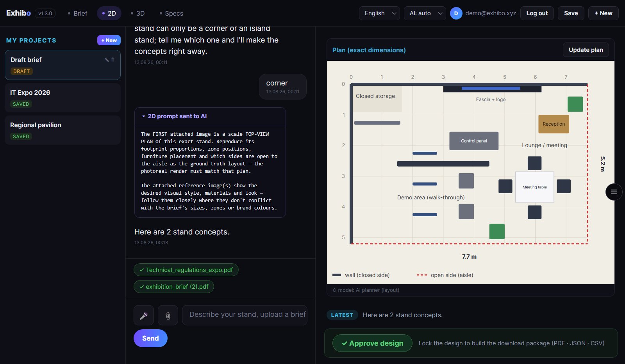Select the Reception block on the plan
Screen dimensions: 625x364
554,124
